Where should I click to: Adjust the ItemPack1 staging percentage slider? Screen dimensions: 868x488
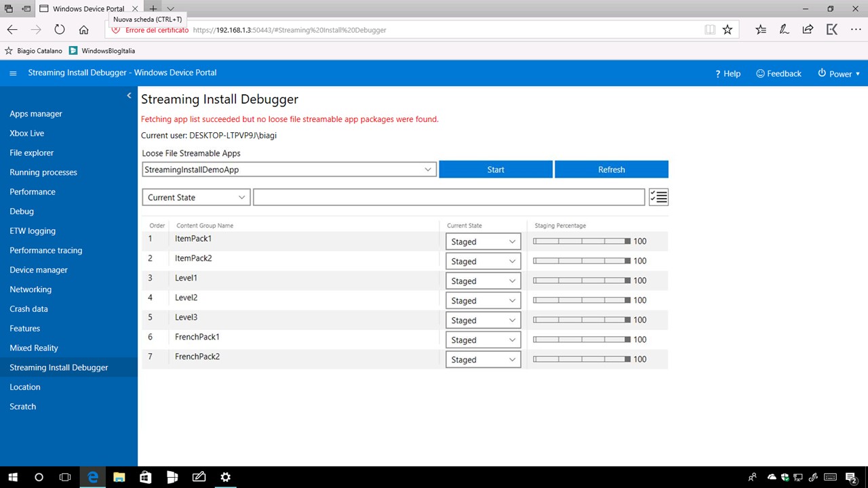click(582, 241)
